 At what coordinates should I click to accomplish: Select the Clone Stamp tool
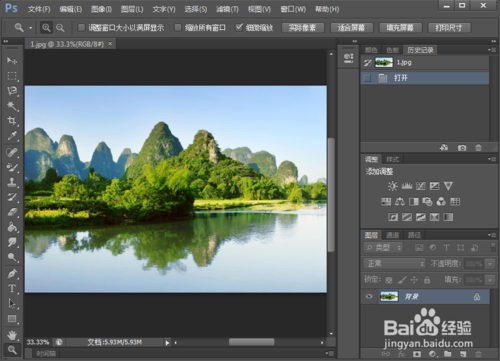pos(12,182)
